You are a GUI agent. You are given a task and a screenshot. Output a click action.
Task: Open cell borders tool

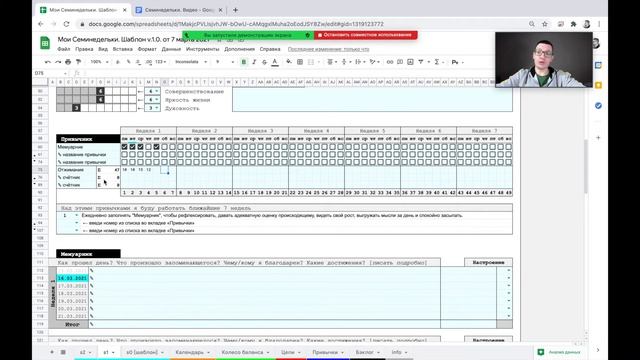300,62
